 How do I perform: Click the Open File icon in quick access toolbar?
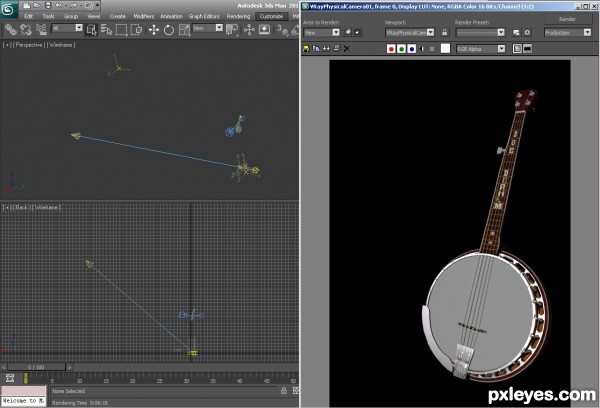tap(37, 5)
